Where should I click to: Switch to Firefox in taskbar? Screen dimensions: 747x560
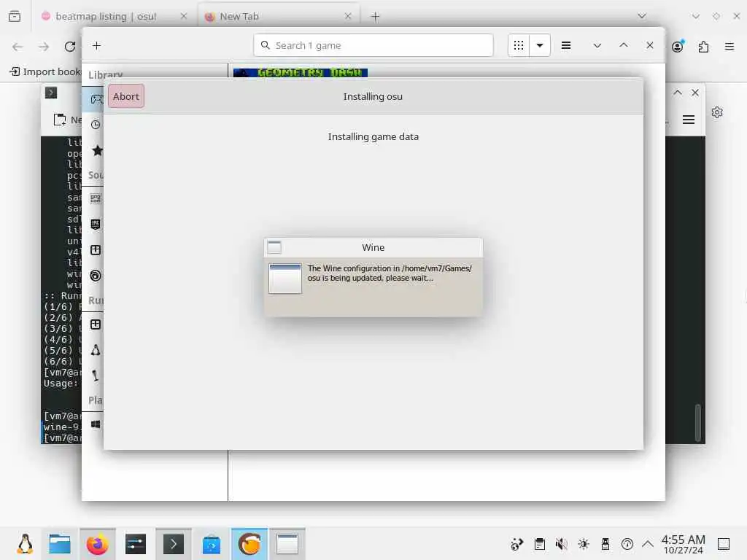[x=98, y=544]
